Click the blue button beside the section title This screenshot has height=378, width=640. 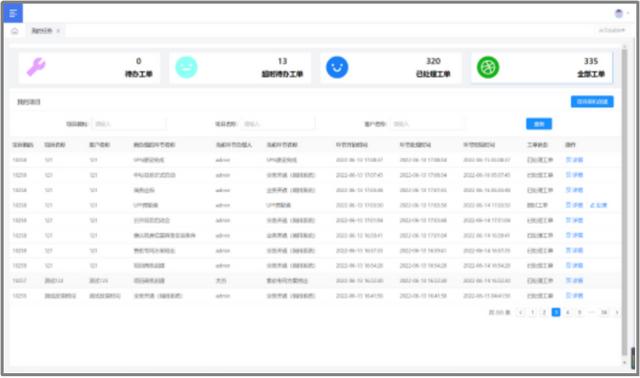(x=592, y=102)
